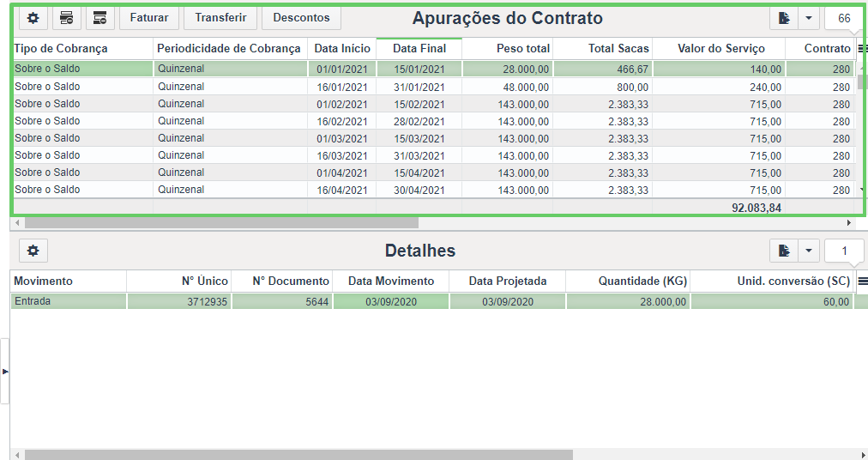Select row with Data Início 01/02/2021
Image resolution: width=868 pixels, height=460 pixels.
tap(434, 104)
